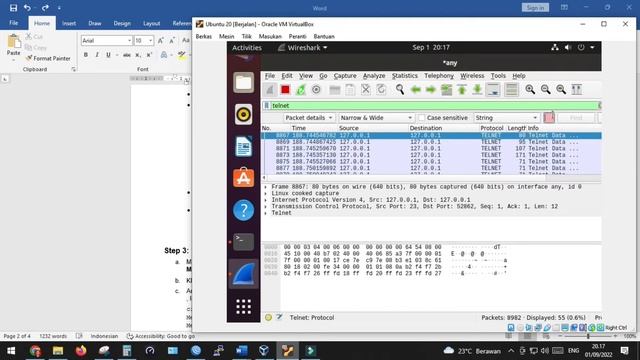Expand the Telnet protocol row
The width and height of the screenshot is (640, 360).
[x=266, y=213]
